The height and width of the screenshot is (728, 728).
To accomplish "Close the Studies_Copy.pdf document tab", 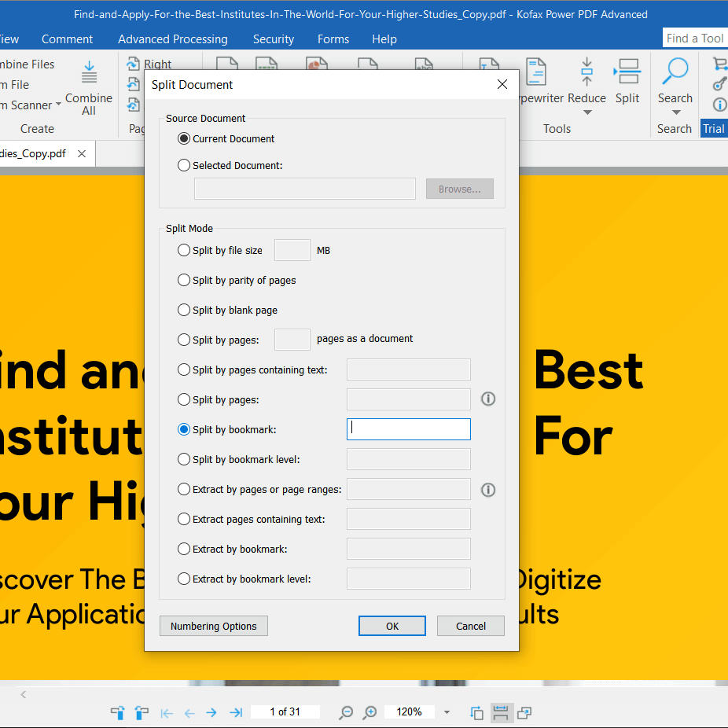I will 82,153.
